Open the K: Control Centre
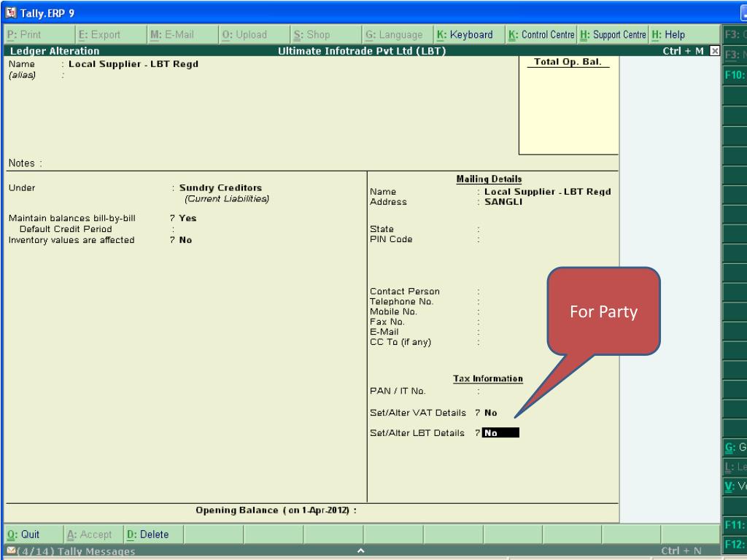This screenshot has height=560, width=747. (541, 35)
